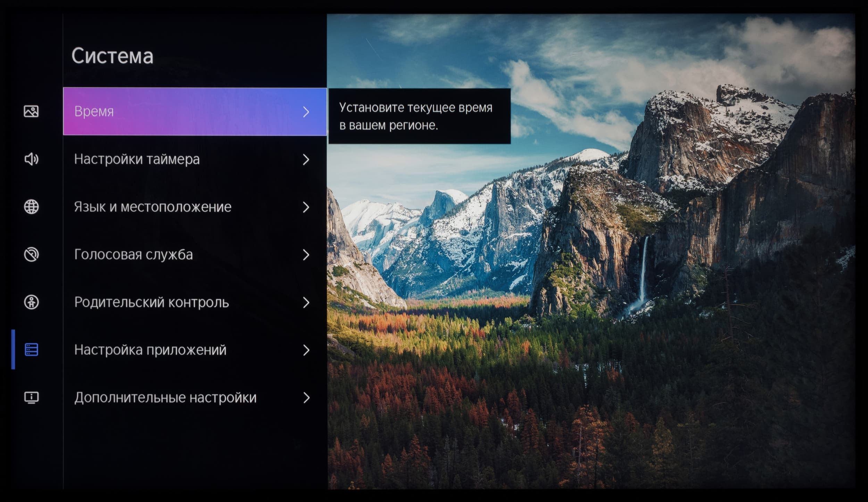
Task: Open Голосовая служба option
Action: tap(133, 254)
